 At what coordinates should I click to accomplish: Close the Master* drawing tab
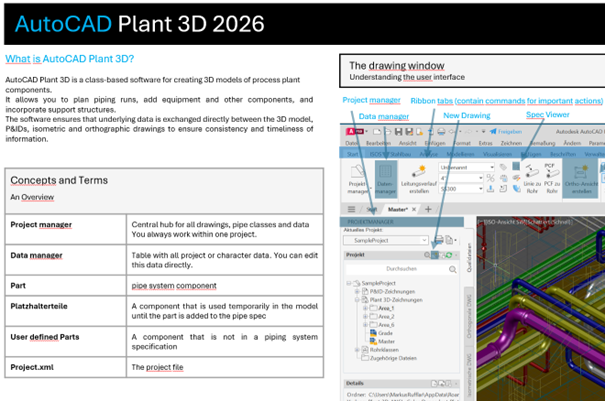414,209
